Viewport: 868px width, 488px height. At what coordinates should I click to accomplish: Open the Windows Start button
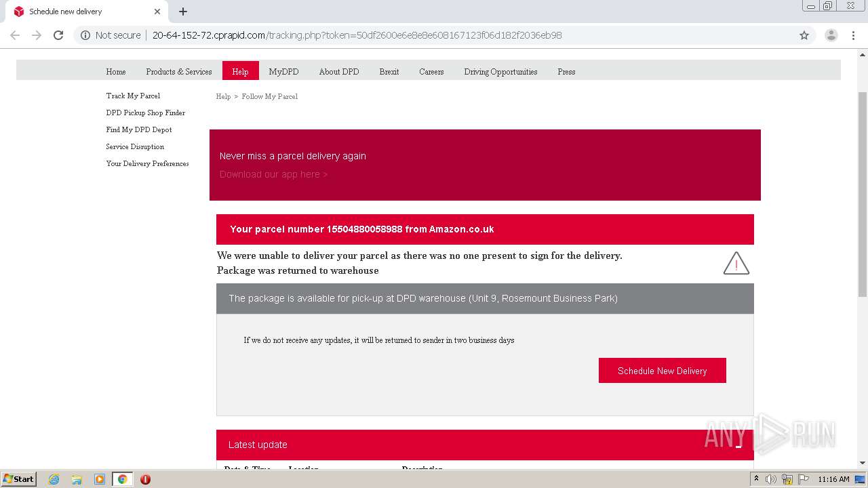[18, 479]
